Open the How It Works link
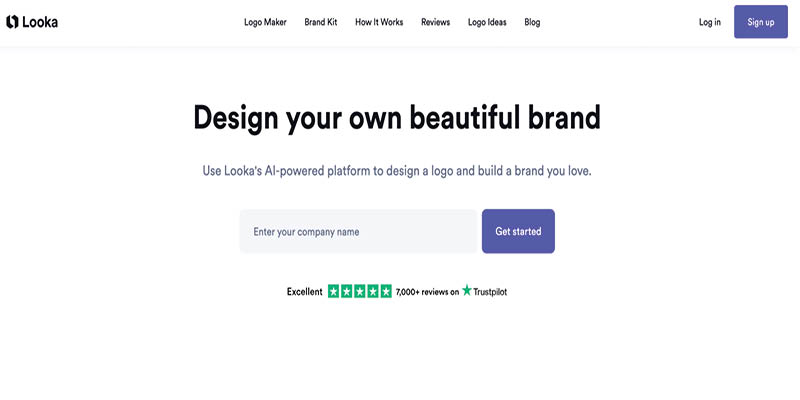This screenshot has height=400, width=800. [379, 22]
